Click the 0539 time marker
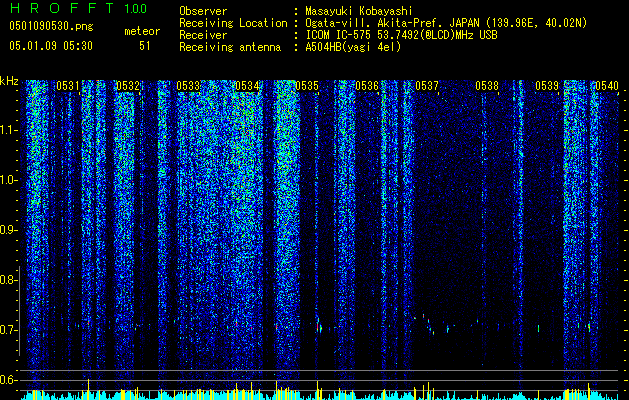Viewport: 629px width, 400px height. (x=547, y=86)
